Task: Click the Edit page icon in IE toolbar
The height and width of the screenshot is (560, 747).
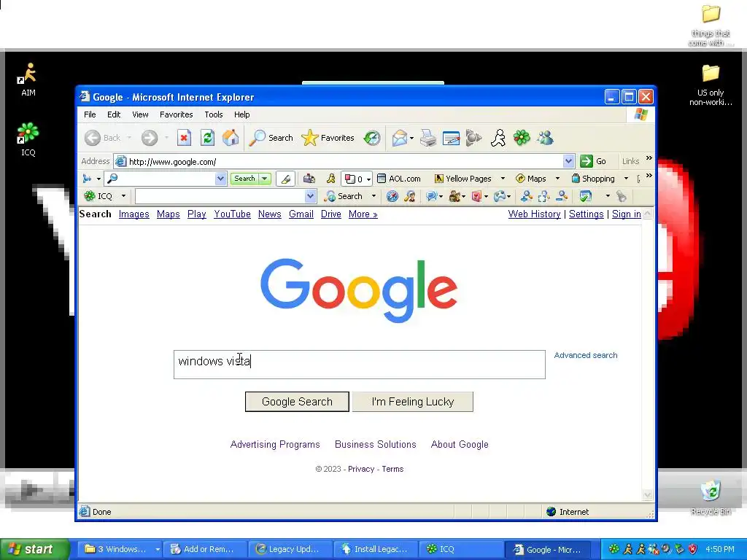Action: pyautogui.click(x=451, y=138)
